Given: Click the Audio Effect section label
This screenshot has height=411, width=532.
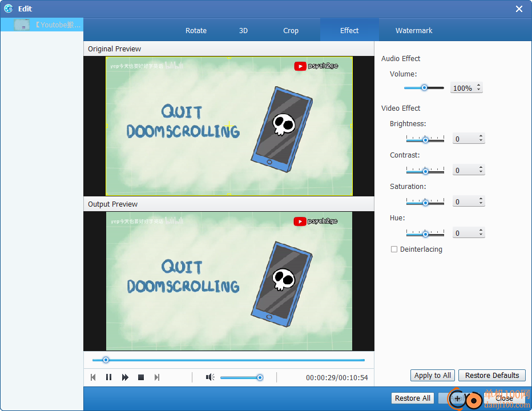Looking at the screenshot, I should click(400, 58).
